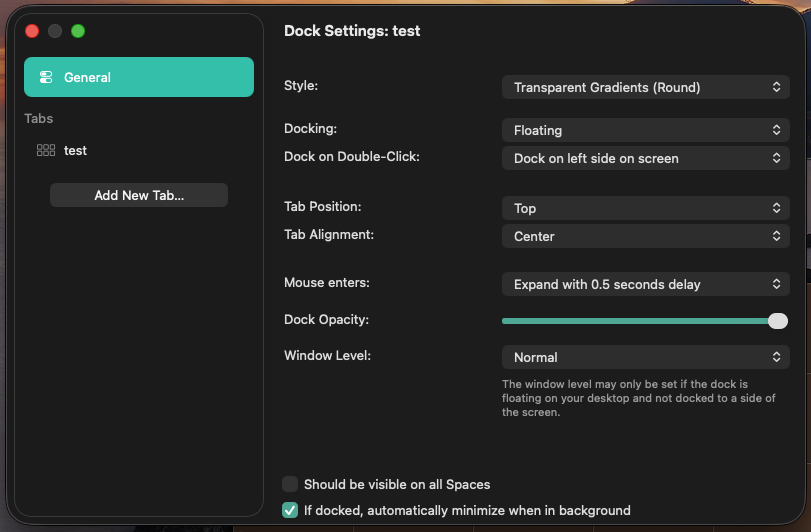Click the General settings toggle icon

point(46,78)
